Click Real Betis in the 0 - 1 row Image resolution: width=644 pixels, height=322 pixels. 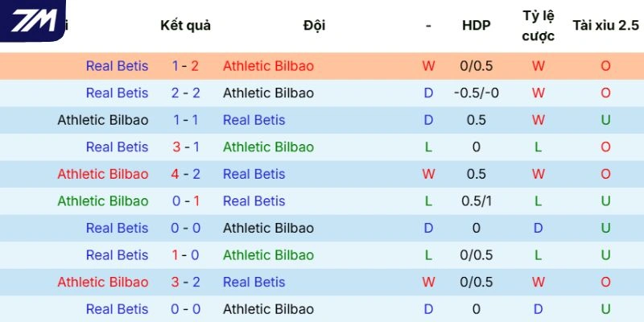click(x=254, y=201)
